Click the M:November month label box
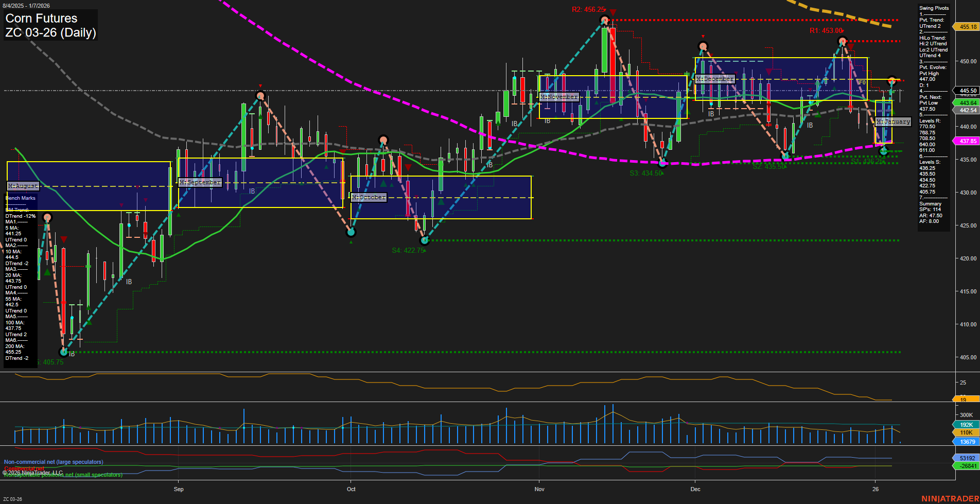The width and height of the screenshot is (980, 504). tap(558, 97)
